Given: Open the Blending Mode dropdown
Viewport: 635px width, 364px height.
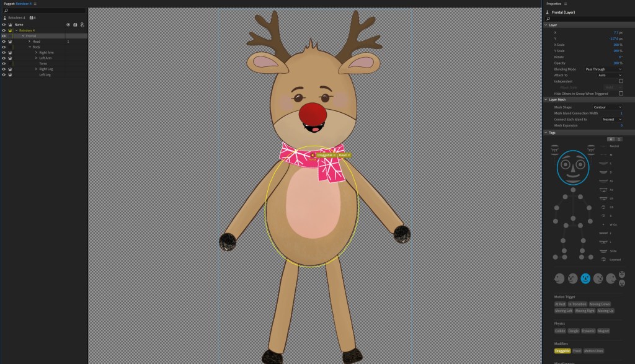Looking at the screenshot, I should pos(603,69).
